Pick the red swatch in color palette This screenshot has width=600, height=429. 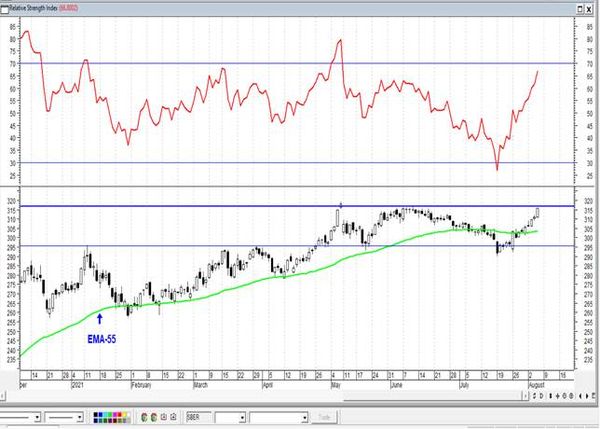[x=120, y=414]
